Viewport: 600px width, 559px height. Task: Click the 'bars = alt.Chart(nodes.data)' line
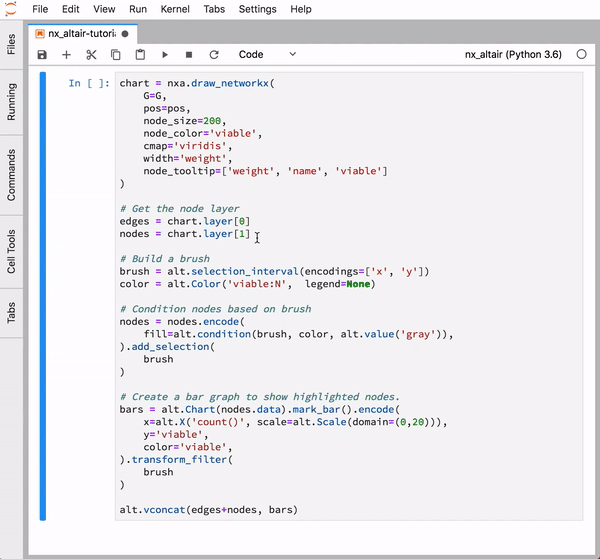(x=260, y=409)
